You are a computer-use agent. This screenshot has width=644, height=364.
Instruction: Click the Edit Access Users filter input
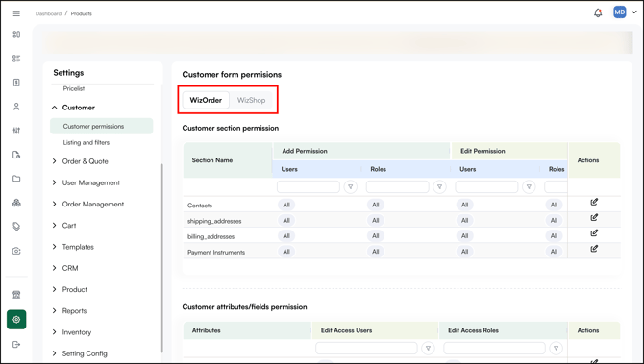(x=366, y=348)
